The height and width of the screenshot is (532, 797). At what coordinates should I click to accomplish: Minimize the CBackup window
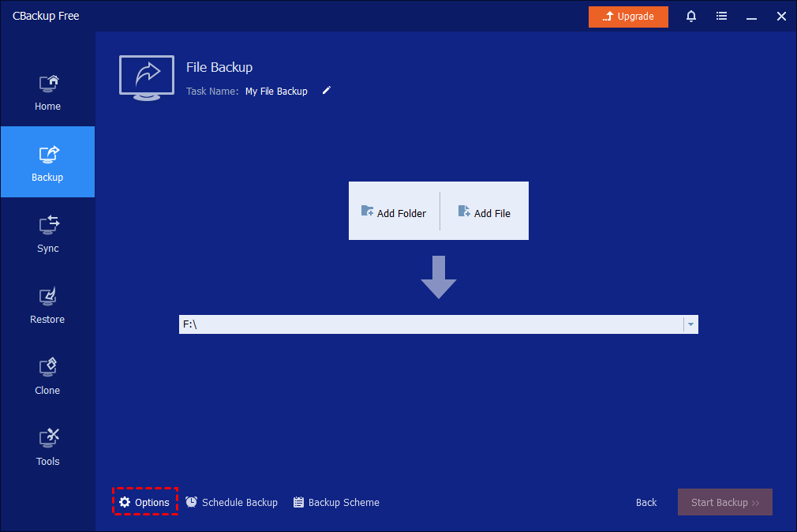click(x=751, y=17)
